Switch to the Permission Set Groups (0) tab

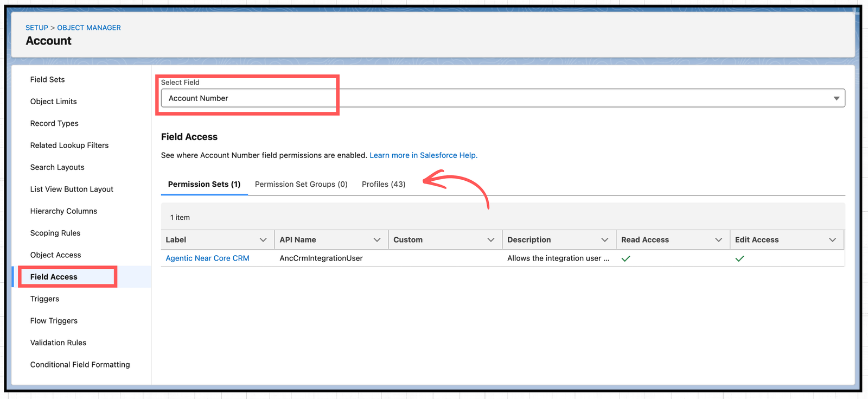(301, 185)
